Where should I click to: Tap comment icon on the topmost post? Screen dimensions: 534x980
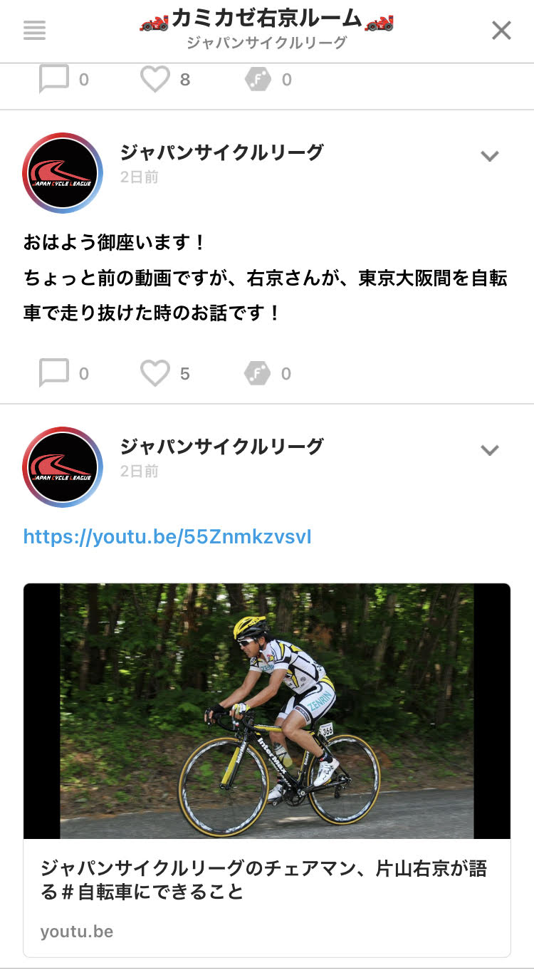point(54,79)
